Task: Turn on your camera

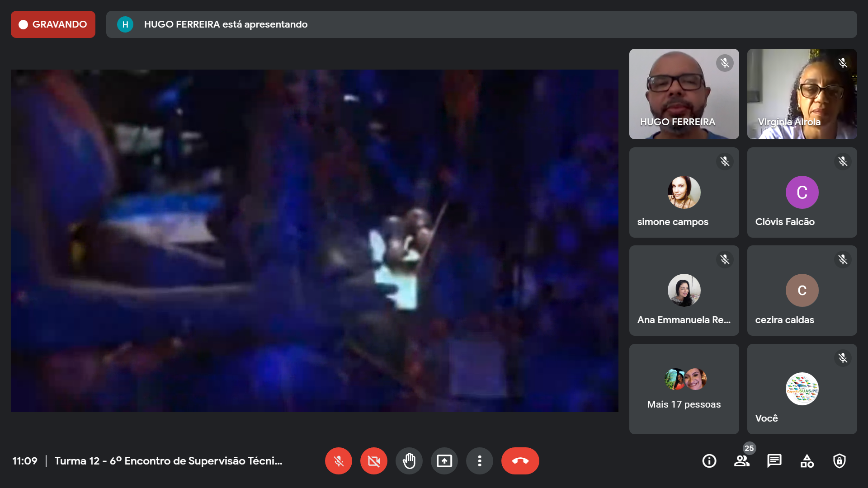Action: [x=373, y=461]
